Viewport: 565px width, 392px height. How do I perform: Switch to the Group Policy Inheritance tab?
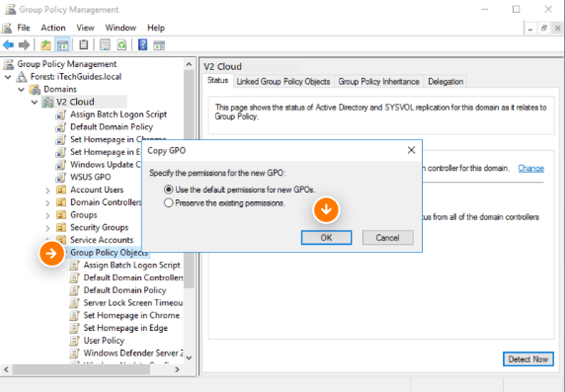[x=378, y=81]
